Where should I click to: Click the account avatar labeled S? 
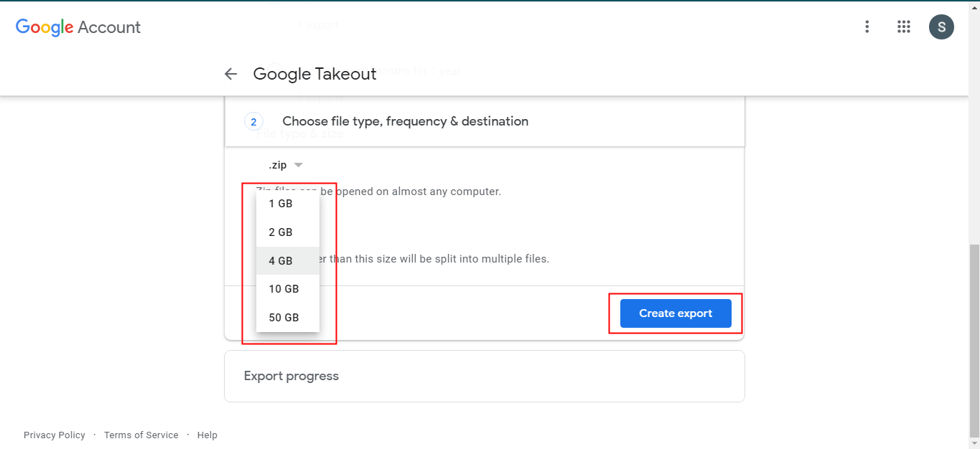point(941,27)
